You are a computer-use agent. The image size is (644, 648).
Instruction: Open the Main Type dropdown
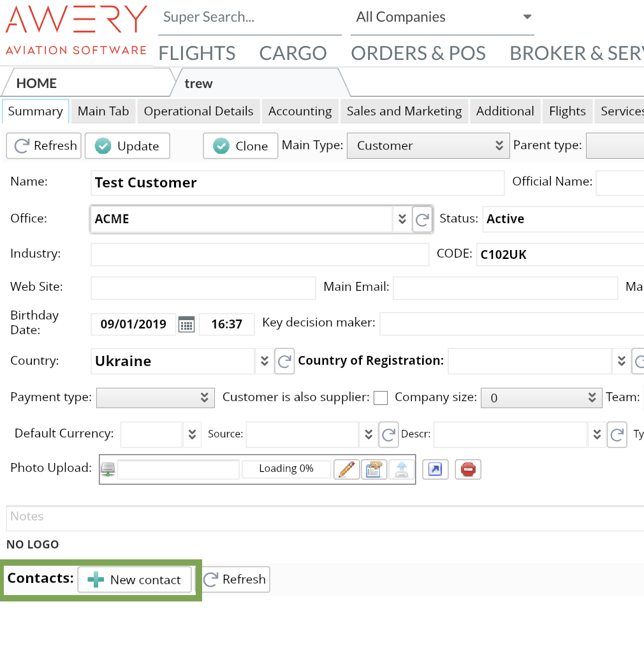[428, 145]
